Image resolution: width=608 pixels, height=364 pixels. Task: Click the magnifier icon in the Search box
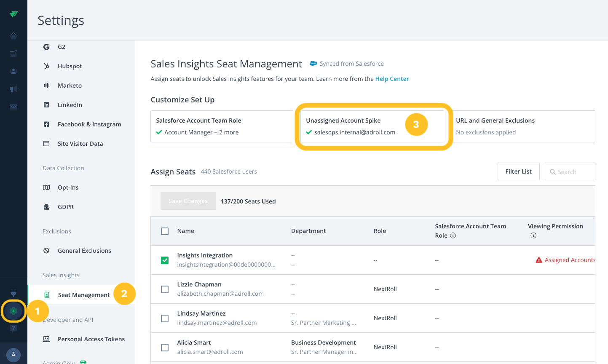click(553, 172)
